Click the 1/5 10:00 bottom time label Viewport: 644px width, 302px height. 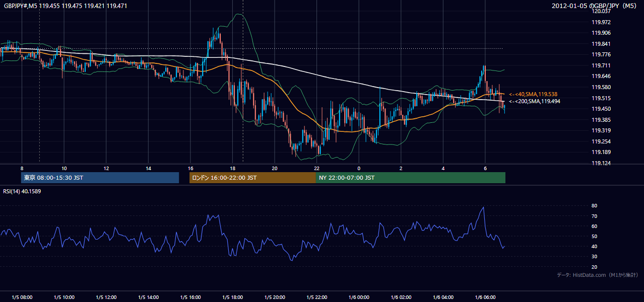coord(64,297)
